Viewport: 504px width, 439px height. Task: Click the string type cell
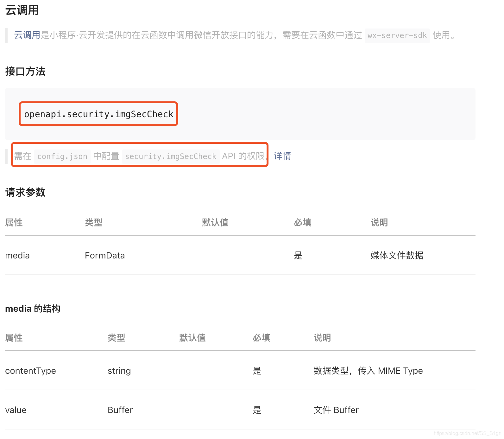(x=119, y=371)
